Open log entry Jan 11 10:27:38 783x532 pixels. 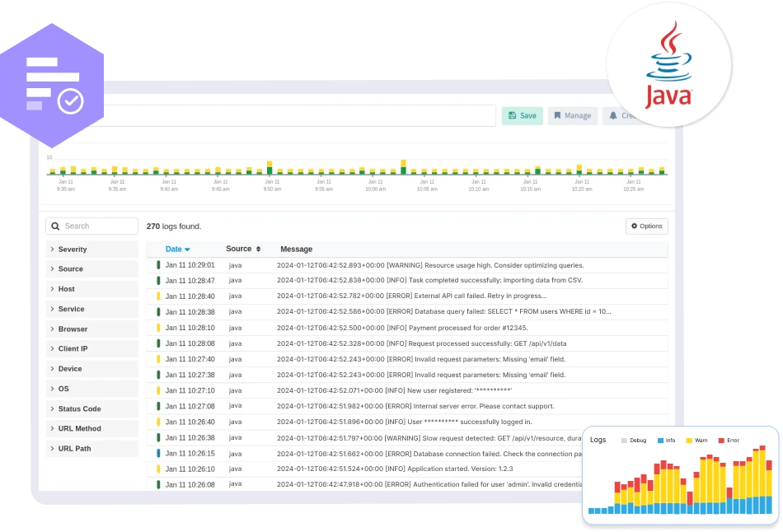(x=407, y=375)
